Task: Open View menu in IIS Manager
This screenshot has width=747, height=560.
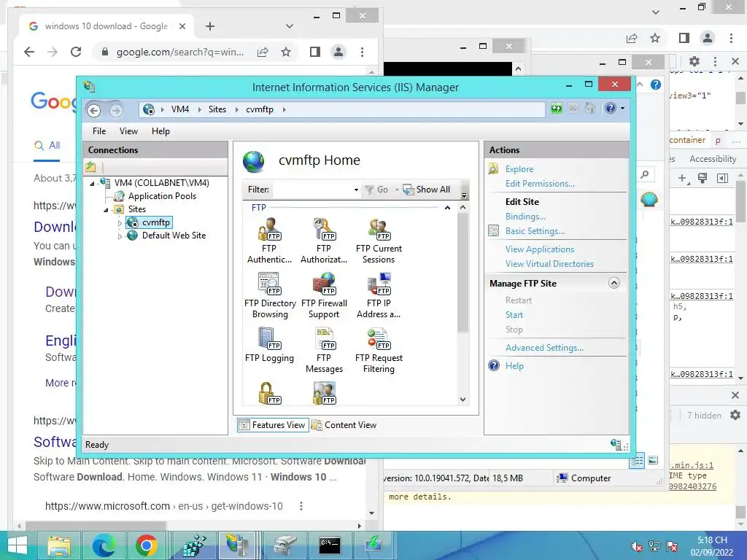Action: (x=128, y=131)
